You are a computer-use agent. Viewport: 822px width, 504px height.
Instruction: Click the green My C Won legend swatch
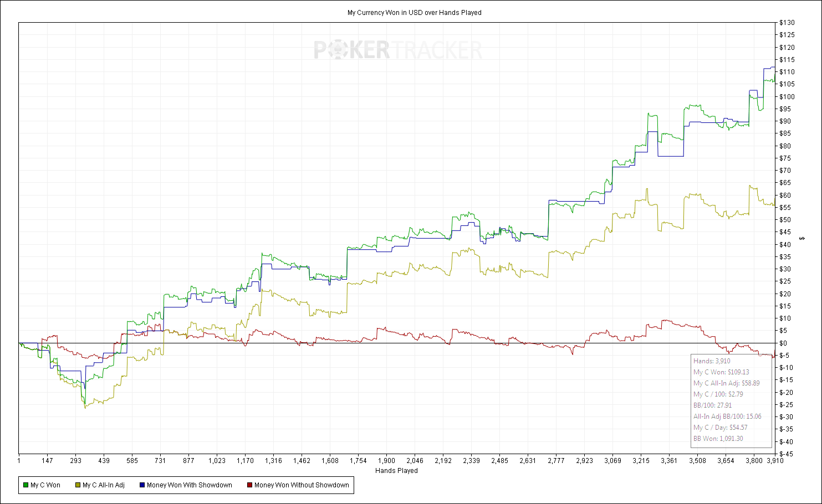pyautogui.click(x=25, y=485)
